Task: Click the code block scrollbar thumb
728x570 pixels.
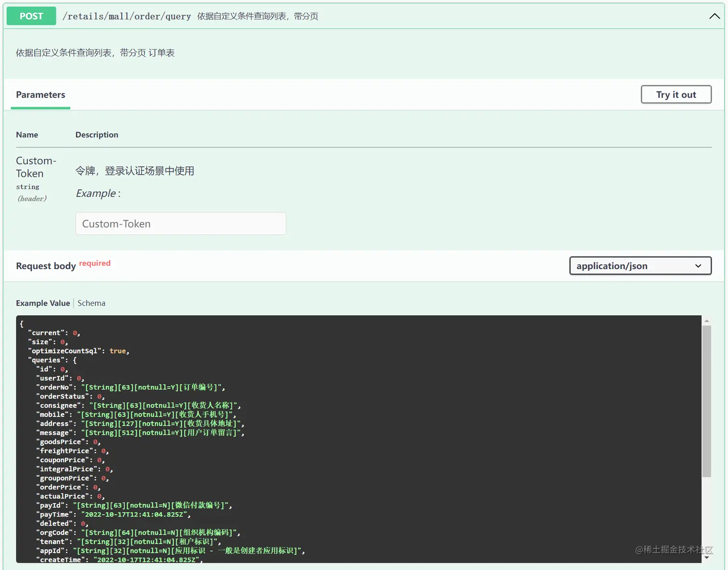Action: click(x=706, y=402)
